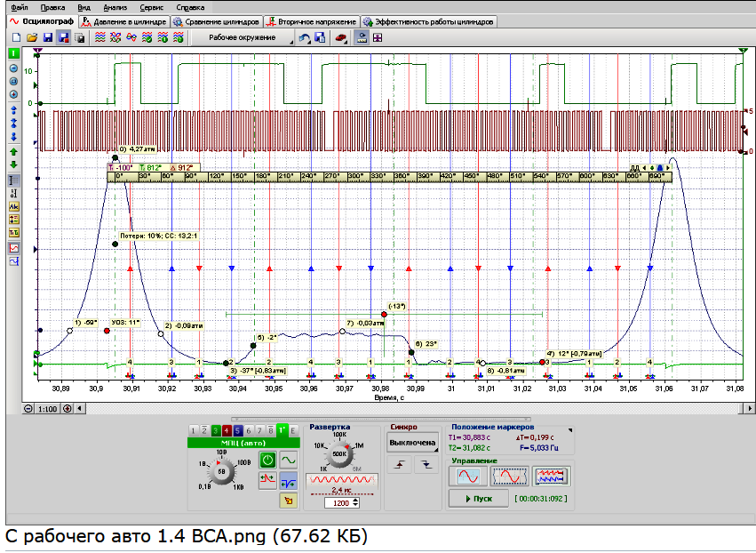Click the multi-channel waveform icon under Управление
756x553 pixels.
tap(552, 477)
